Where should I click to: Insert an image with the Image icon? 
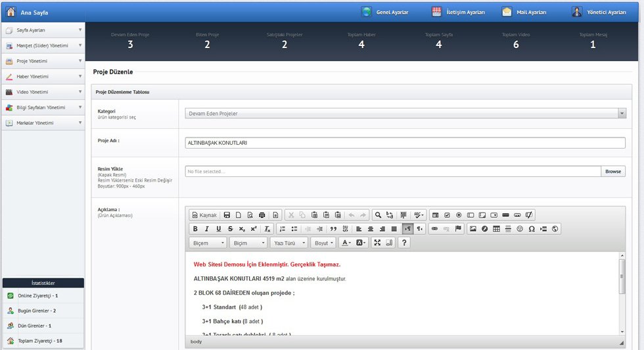[472, 229]
